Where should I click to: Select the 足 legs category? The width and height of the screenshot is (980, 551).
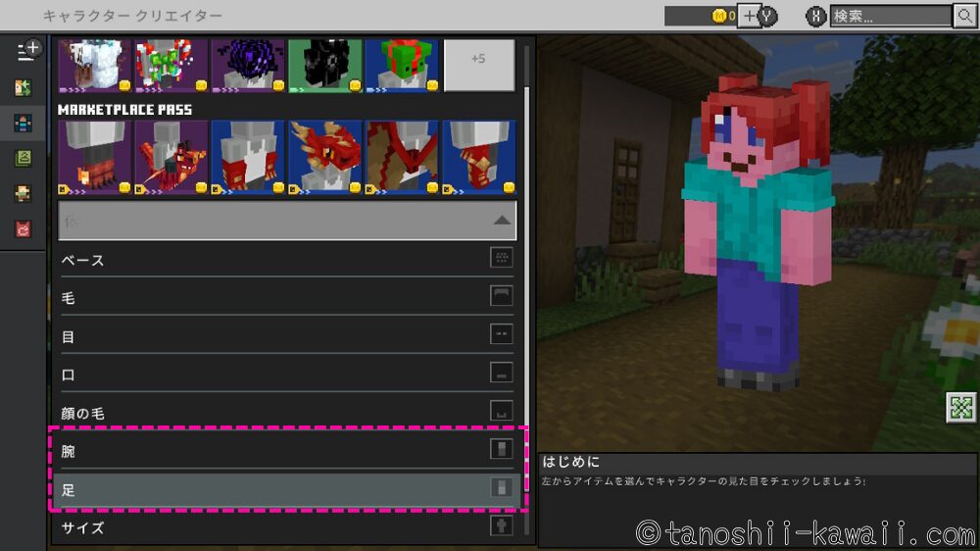287,489
